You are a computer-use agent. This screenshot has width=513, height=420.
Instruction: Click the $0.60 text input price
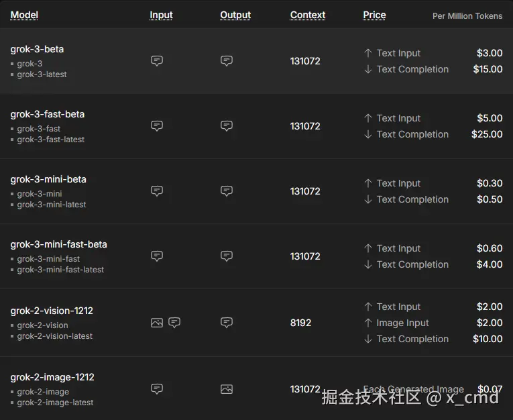[x=490, y=248]
